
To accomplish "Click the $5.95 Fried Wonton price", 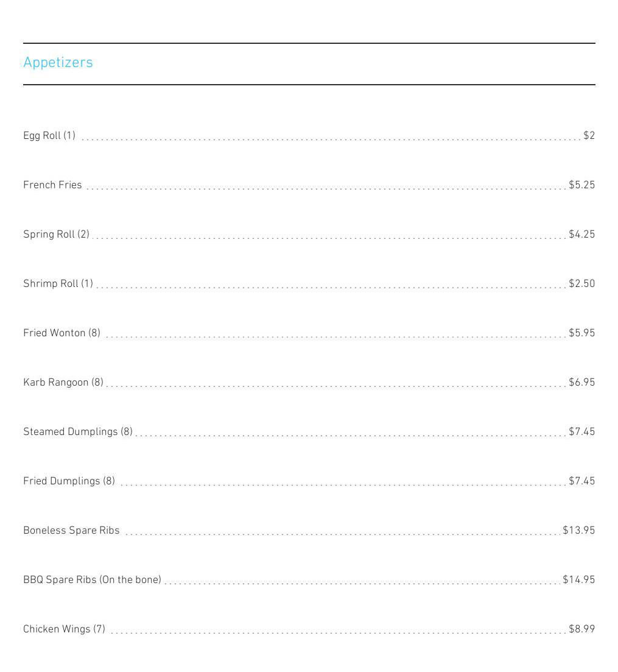I will [x=581, y=333].
